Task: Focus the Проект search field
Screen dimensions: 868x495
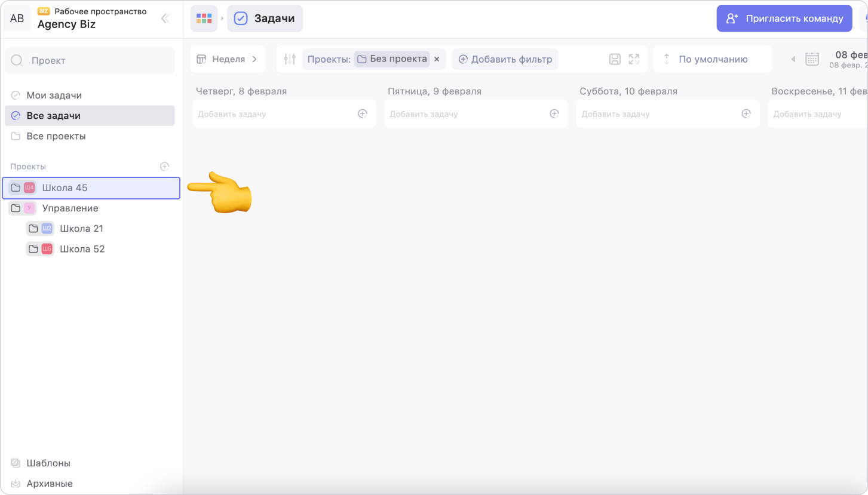Action: tap(90, 60)
